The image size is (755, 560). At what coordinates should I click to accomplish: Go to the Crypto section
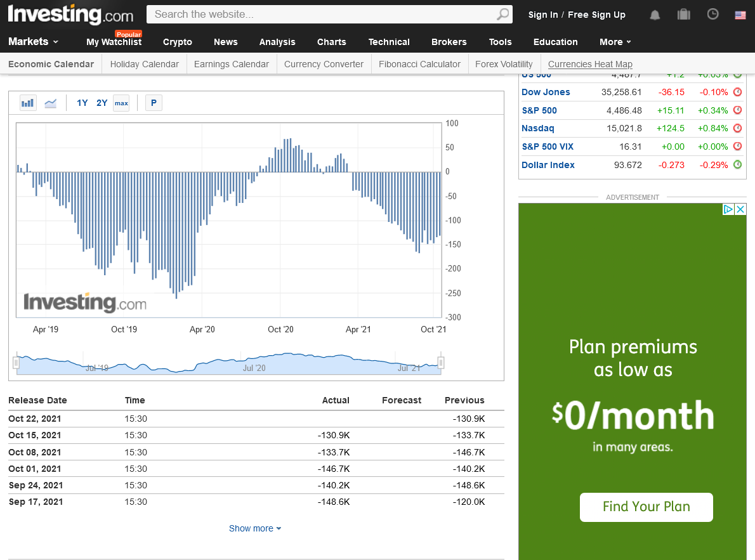177,42
